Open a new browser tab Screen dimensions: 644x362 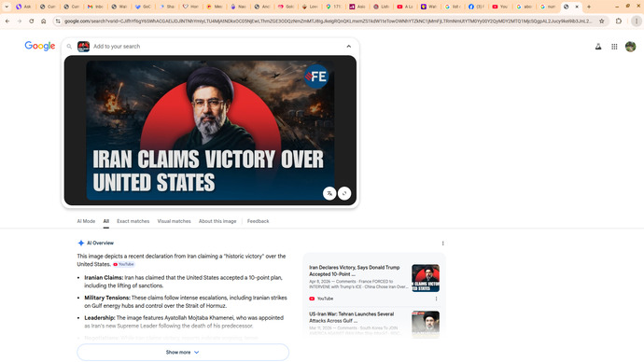589,7
